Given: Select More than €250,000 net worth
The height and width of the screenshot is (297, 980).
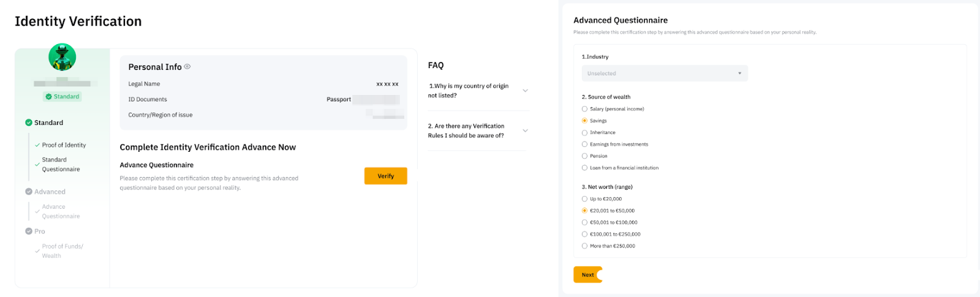Looking at the screenshot, I should tap(584, 246).
